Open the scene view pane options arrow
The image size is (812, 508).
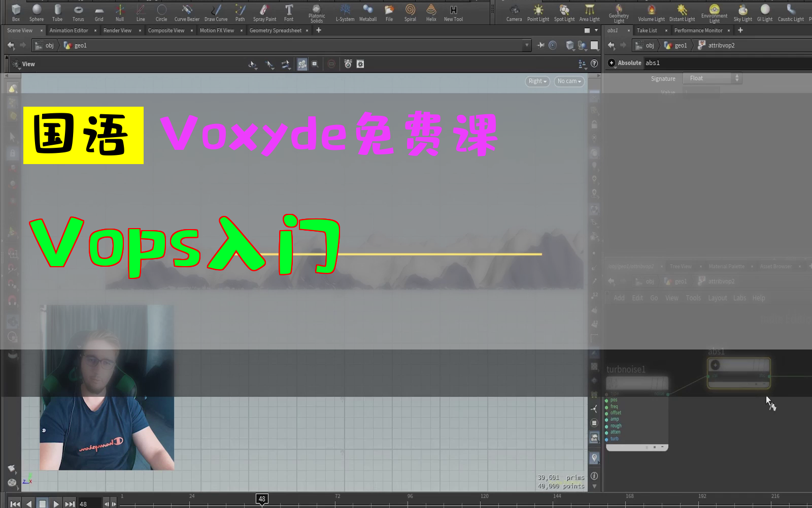pyautogui.click(x=596, y=30)
